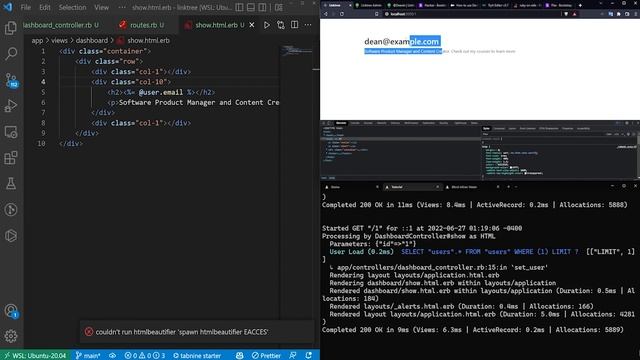Click the Accounts icon in activity bar
Viewport: 640px width, 360px height.
coord(11,311)
